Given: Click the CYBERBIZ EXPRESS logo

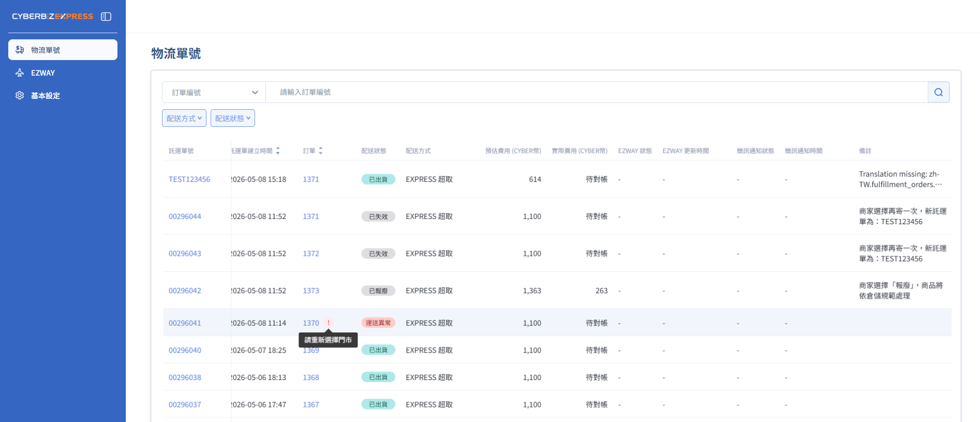Looking at the screenshot, I should point(53,17).
